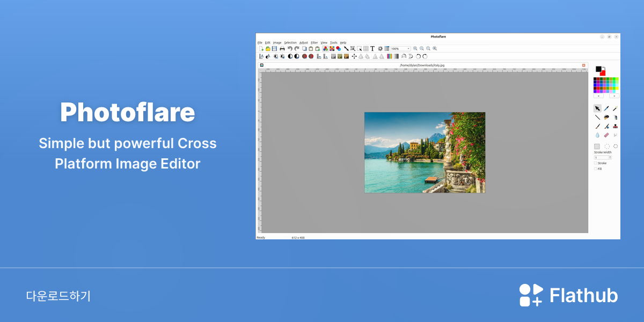Viewport: 644px width, 322px height.
Task: Click the first zoom-in magnifier icon
Action: pyautogui.click(x=415, y=48)
